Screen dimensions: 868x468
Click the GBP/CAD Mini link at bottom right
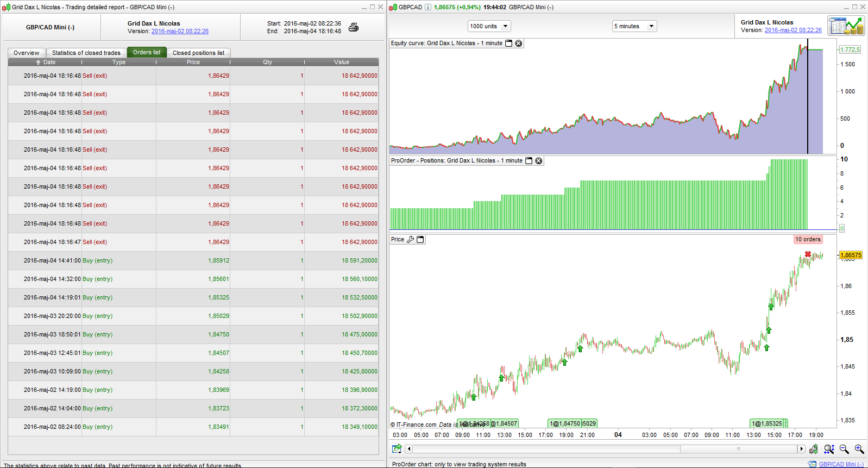point(841,464)
